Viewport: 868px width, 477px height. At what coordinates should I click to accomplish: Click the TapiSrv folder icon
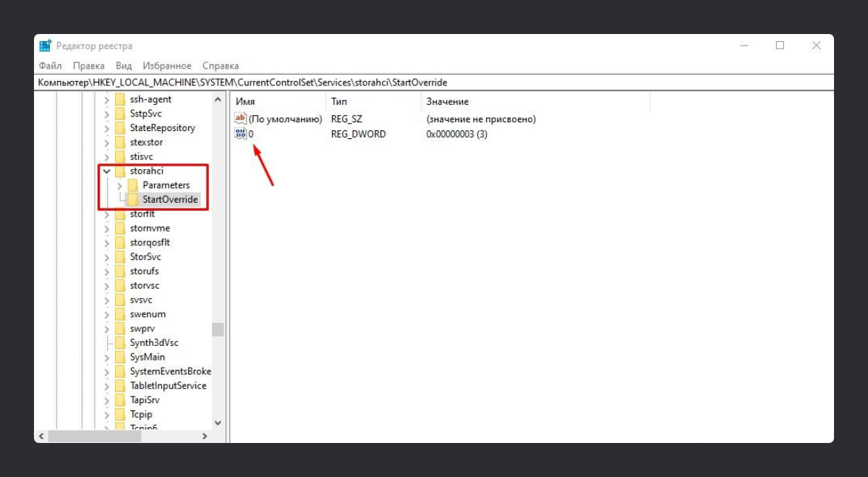[120, 400]
